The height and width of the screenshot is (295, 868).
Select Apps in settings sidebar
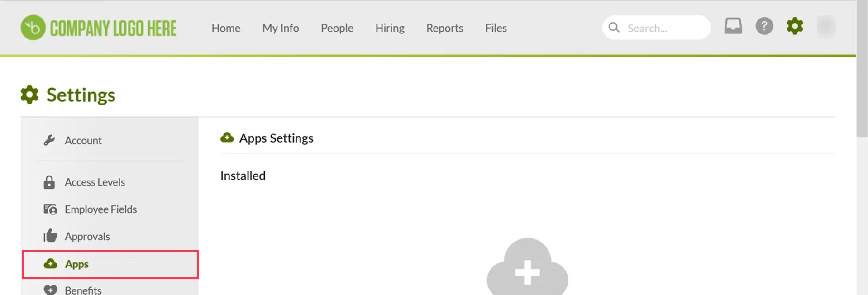point(110,264)
